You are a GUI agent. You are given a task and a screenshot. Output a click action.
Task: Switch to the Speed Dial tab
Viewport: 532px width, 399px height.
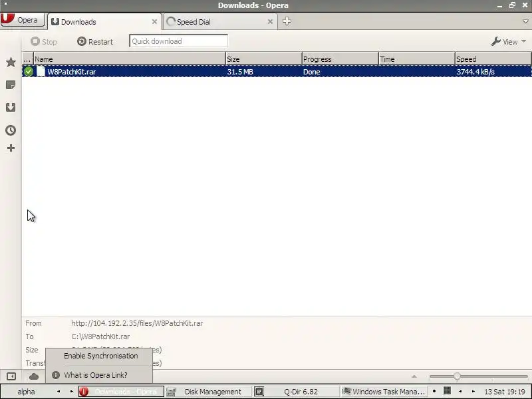click(220, 22)
